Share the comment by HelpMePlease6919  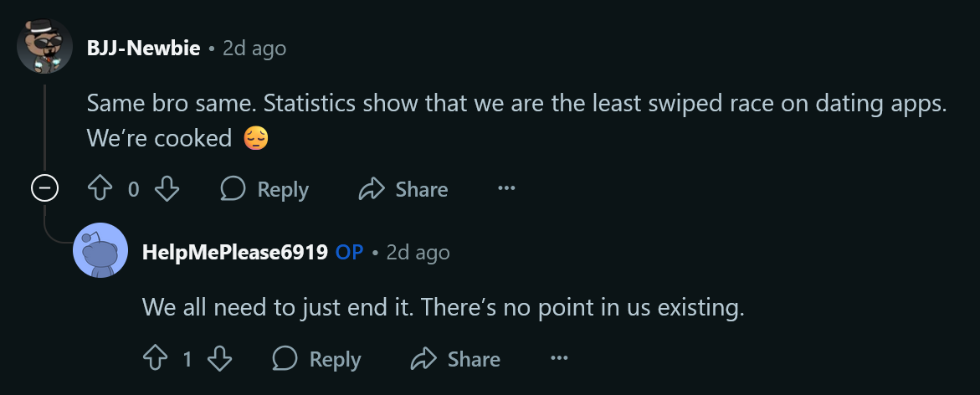point(456,359)
